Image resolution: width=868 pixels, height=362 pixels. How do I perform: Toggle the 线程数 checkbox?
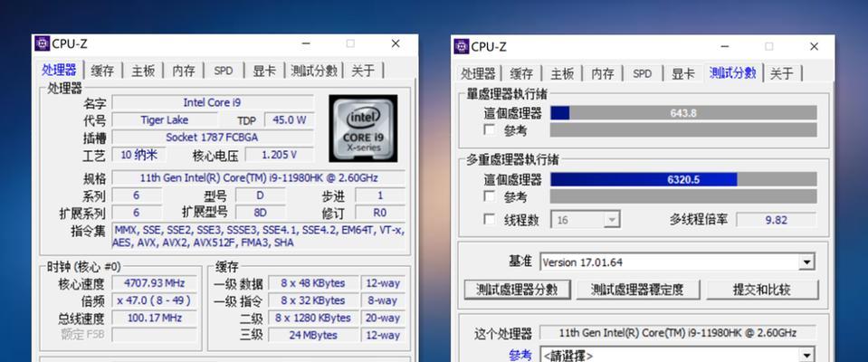click(490, 220)
